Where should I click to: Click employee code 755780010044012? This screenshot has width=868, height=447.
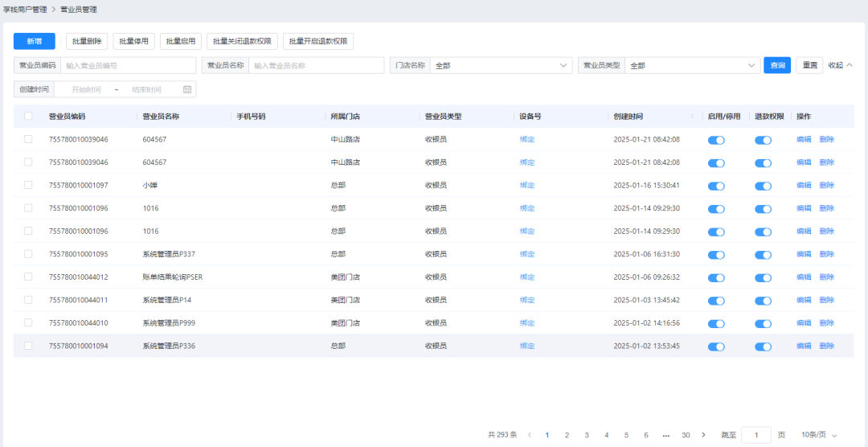click(79, 277)
